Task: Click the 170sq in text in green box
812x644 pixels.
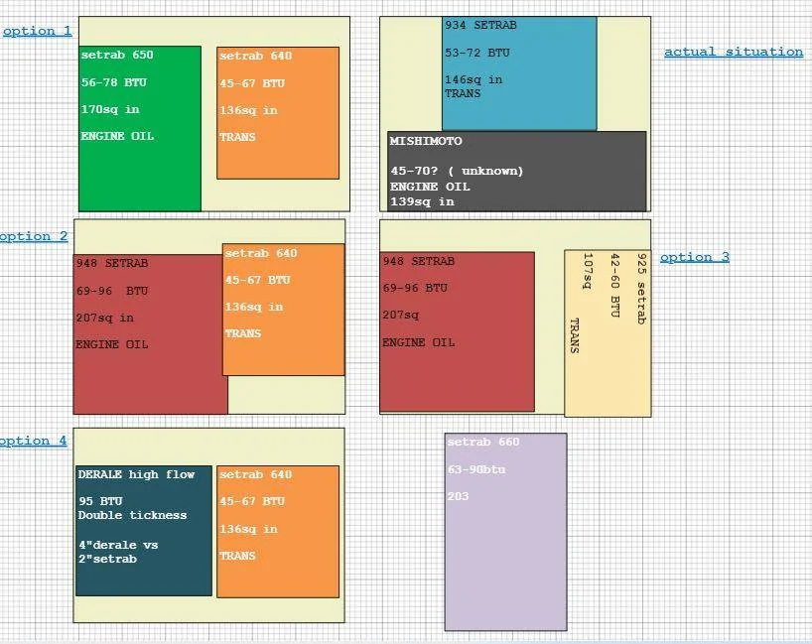Action: pos(110,109)
